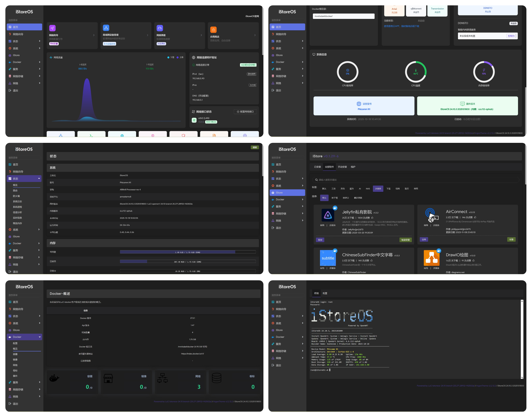This screenshot has width=532, height=418.
Task: Open the 使用易有云APP remote download link
Action: (x=401, y=26)
